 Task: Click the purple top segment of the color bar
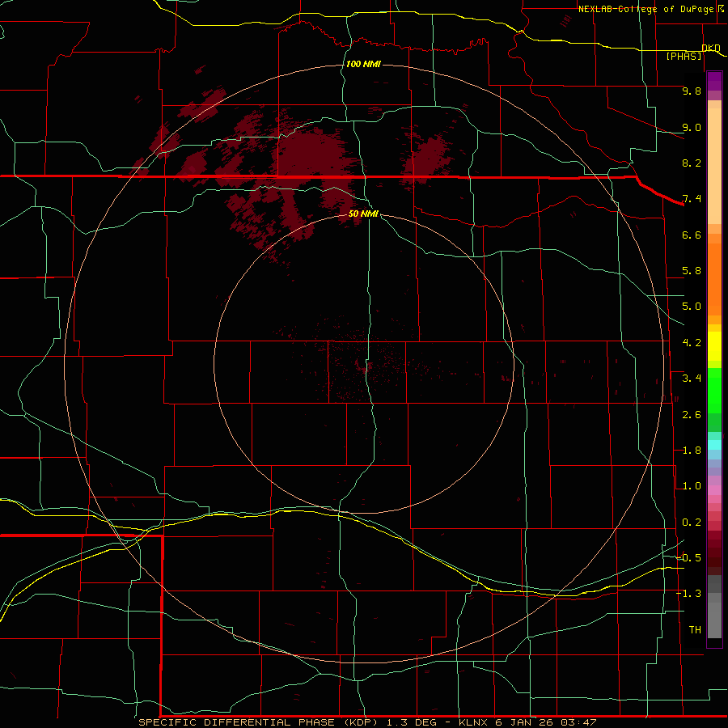714,81
